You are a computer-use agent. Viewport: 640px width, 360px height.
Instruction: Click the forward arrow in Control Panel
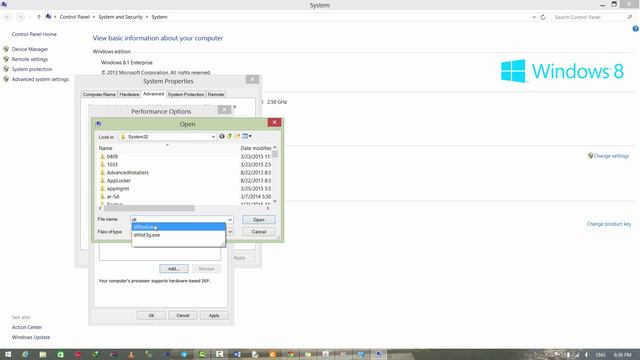point(20,17)
